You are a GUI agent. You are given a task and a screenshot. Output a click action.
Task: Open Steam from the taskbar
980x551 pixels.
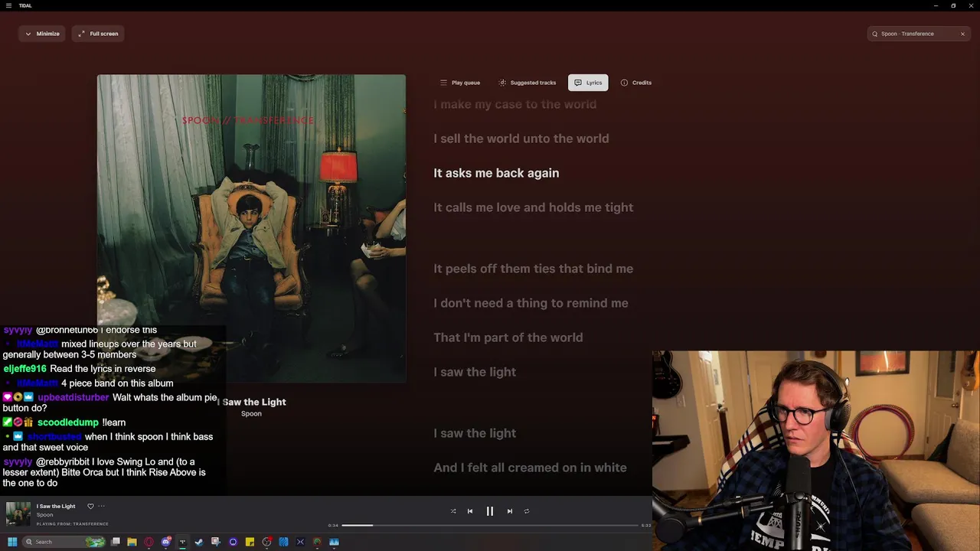coord(199,542)
